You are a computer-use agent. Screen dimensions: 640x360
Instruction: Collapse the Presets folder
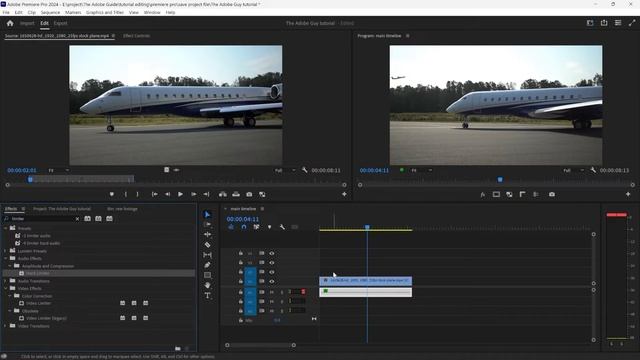pos(6,228)
